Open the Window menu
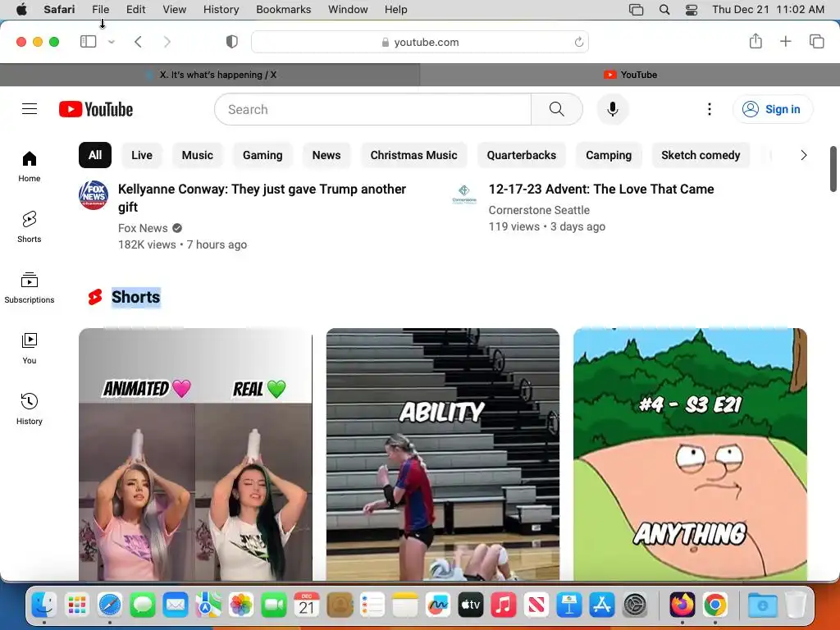This screenshot has height=630, width=840. (348, 10)
